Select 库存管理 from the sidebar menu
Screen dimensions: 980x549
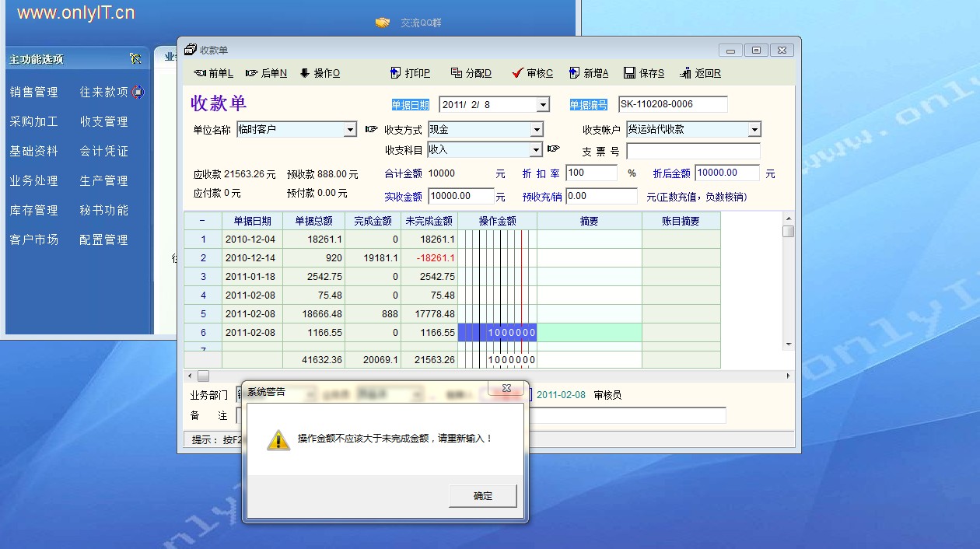click(33, 210)
